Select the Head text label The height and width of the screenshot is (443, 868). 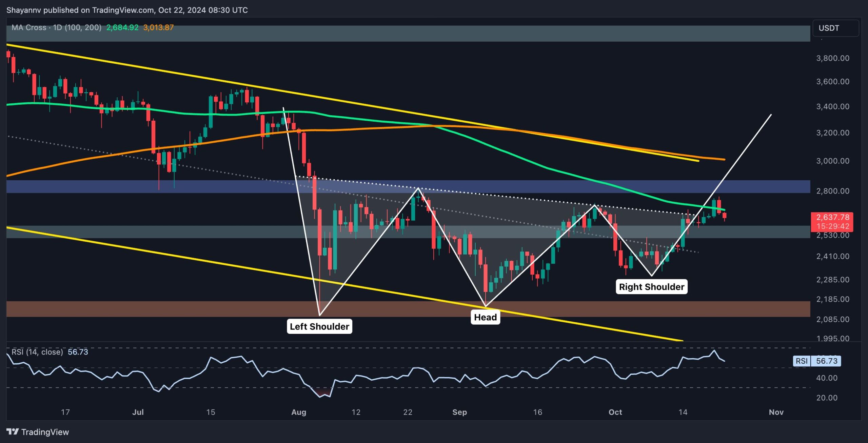coord(485,317)
